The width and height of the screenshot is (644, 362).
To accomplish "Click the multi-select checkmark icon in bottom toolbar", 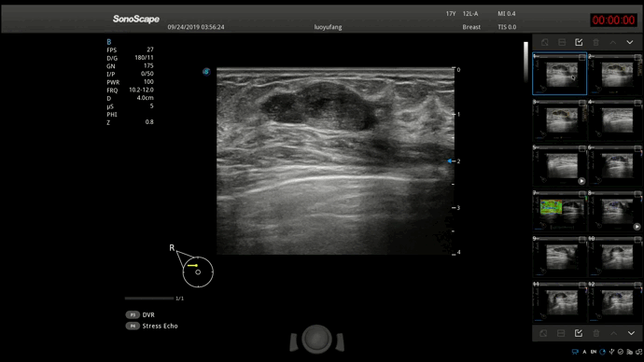I will pyautogui.click(x=579, y=333).
